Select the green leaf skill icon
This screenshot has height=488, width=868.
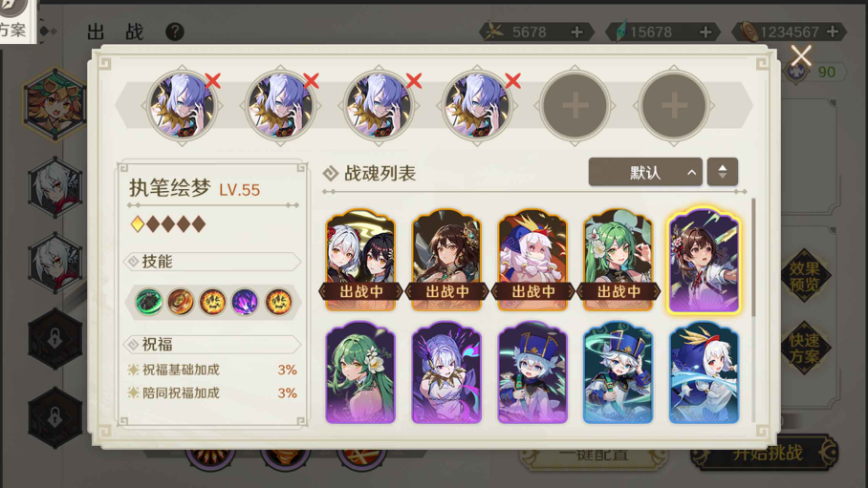149,302
